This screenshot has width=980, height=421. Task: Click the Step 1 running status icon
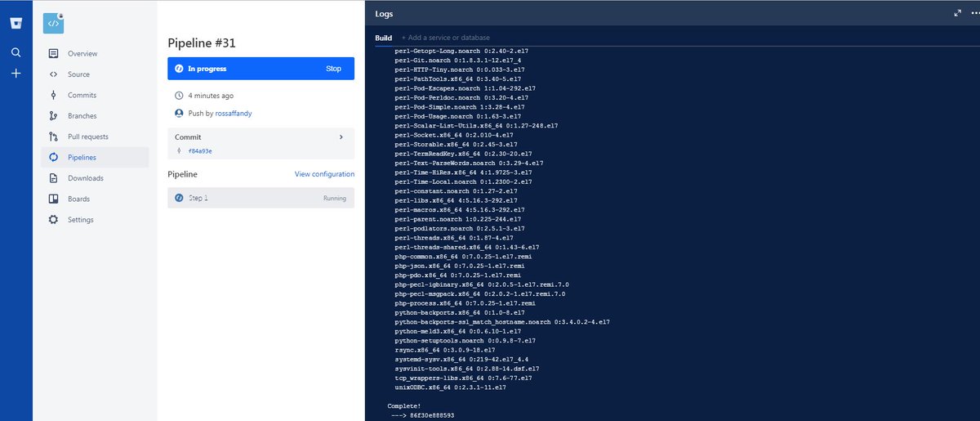pos(179,198)
